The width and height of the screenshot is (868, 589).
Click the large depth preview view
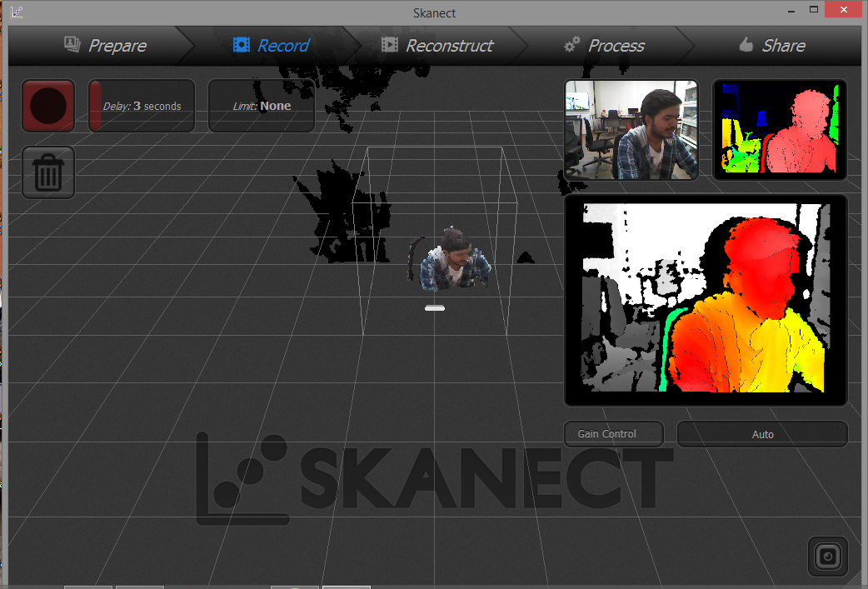[706, 299]
